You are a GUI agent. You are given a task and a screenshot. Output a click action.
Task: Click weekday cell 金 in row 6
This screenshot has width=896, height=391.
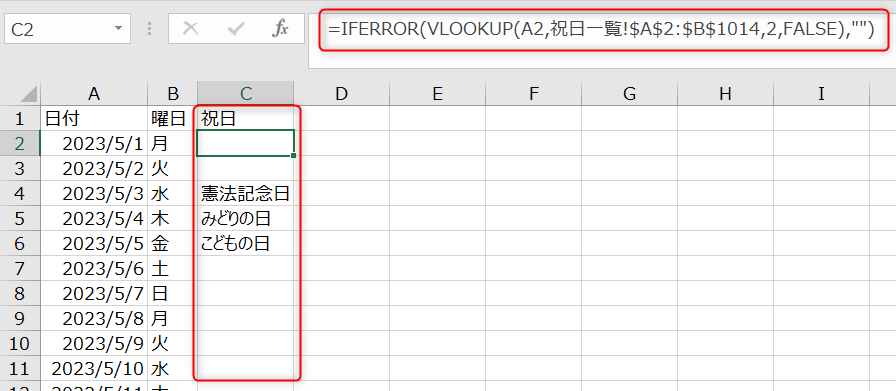(x=173, y=244)
